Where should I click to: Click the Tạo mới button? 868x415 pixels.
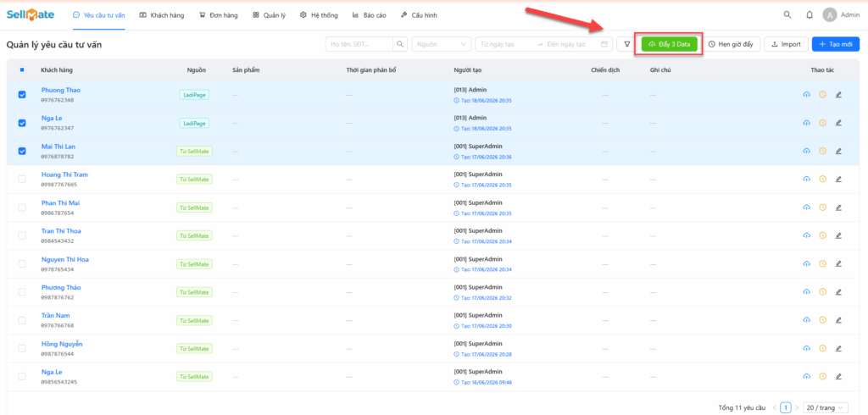click(835, 44)
